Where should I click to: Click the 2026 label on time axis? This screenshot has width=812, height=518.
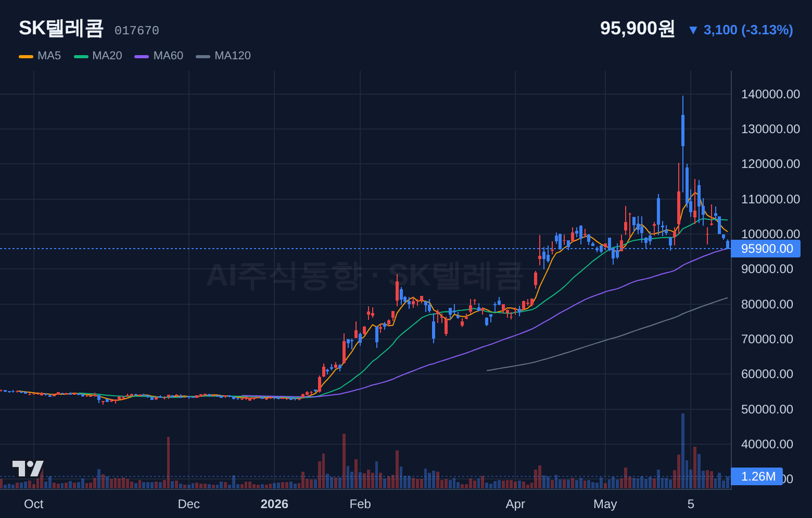pyautogui.click(x=274, y=504)
